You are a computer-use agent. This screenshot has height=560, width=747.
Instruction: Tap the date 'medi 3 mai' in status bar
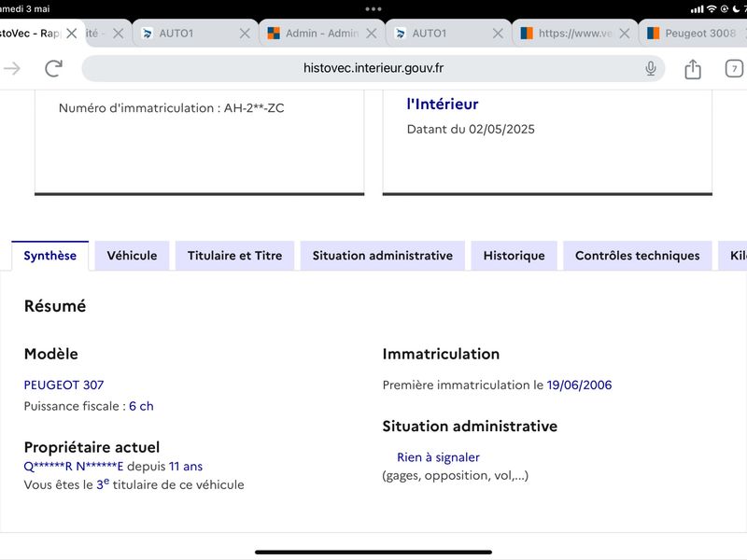(25, 9)
